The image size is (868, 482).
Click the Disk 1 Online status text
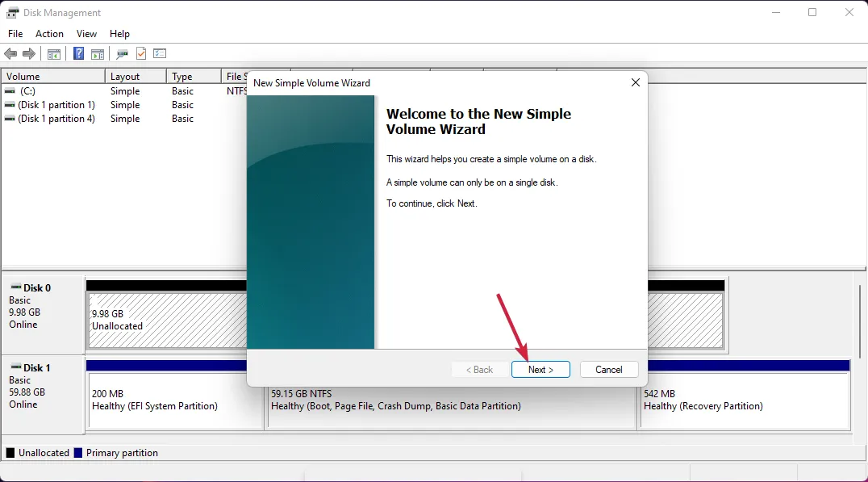23,404
